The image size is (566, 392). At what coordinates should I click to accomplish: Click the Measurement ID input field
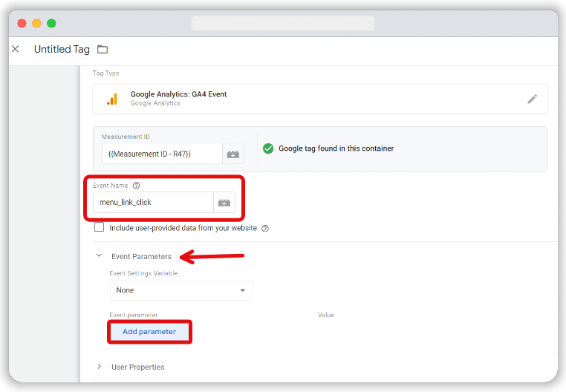pos(162,154)
